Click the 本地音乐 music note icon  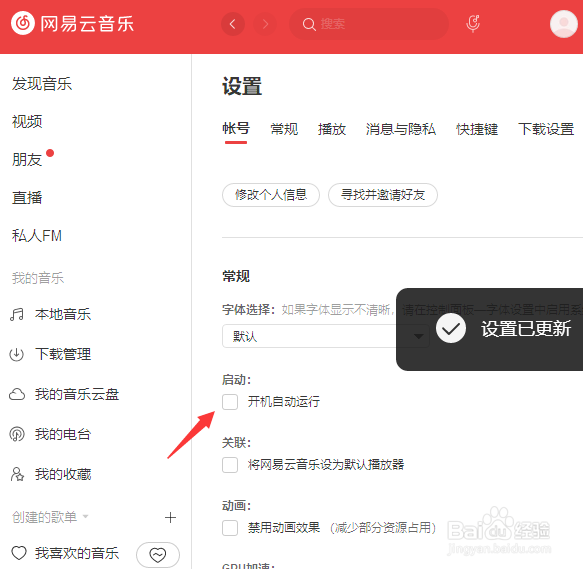tap(17, 315)
